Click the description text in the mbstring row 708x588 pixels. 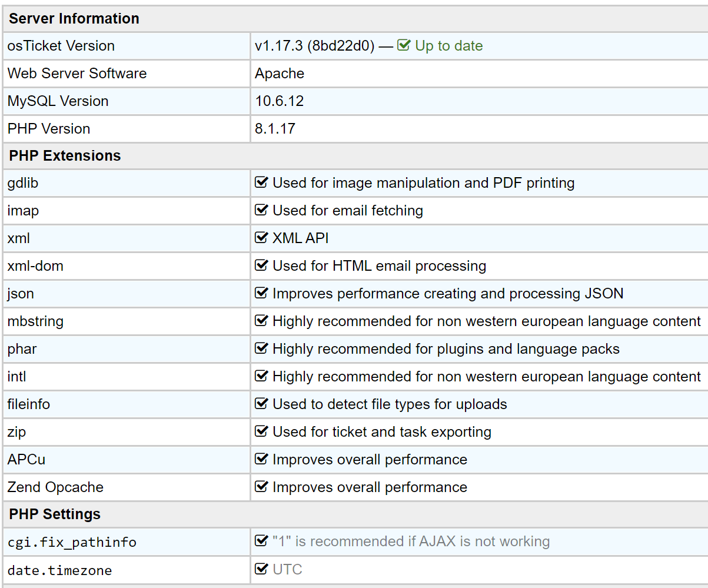coord(487,321)
